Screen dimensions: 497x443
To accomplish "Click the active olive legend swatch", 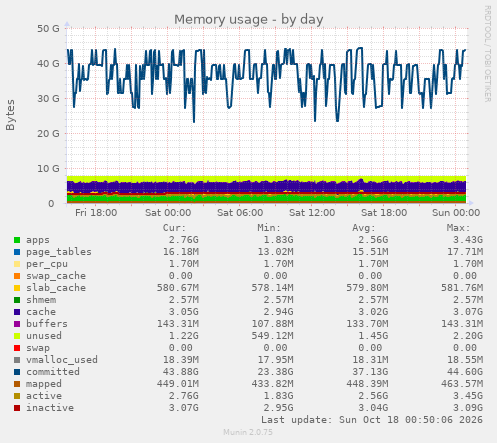I will [17, 396].
